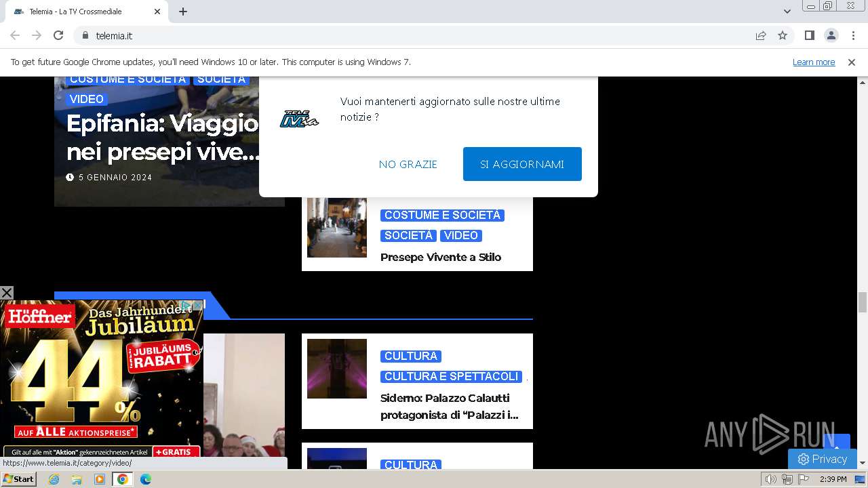868x488 pixels.
Task: Open the Privacy settings button
Action: (x=823, y=459)
